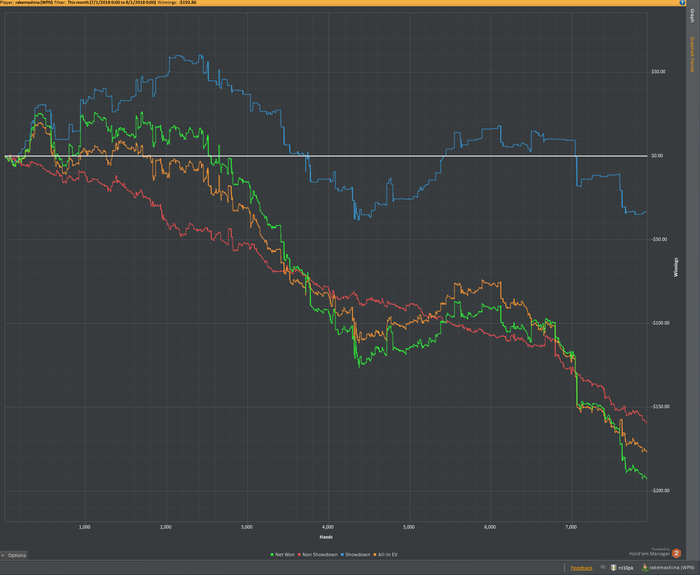Image resolution: width=700 pixels, height=575 pixels.
Task: Click the 1,000 hands axis label
Action: 84,527
